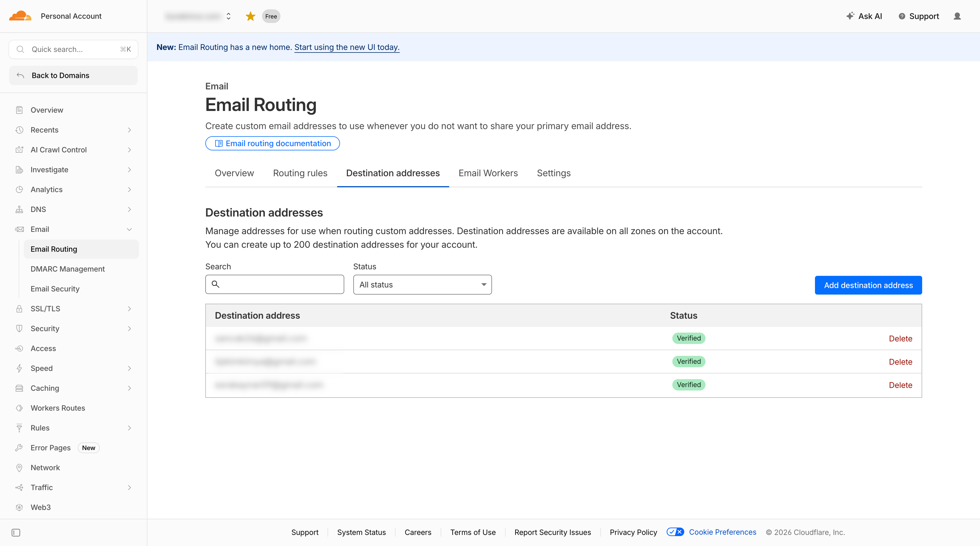980x546 pixels.
Task: Expand the Traffic chevron
Action: pyautogui.click(x=129, y=487)
